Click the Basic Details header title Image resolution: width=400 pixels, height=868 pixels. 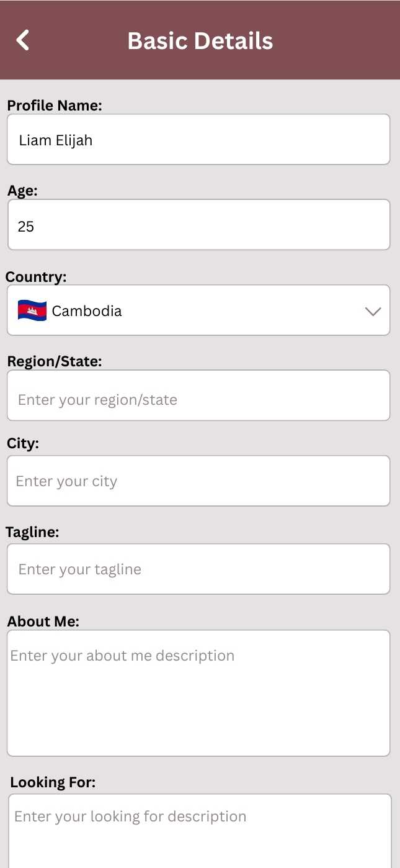point(200,41)
